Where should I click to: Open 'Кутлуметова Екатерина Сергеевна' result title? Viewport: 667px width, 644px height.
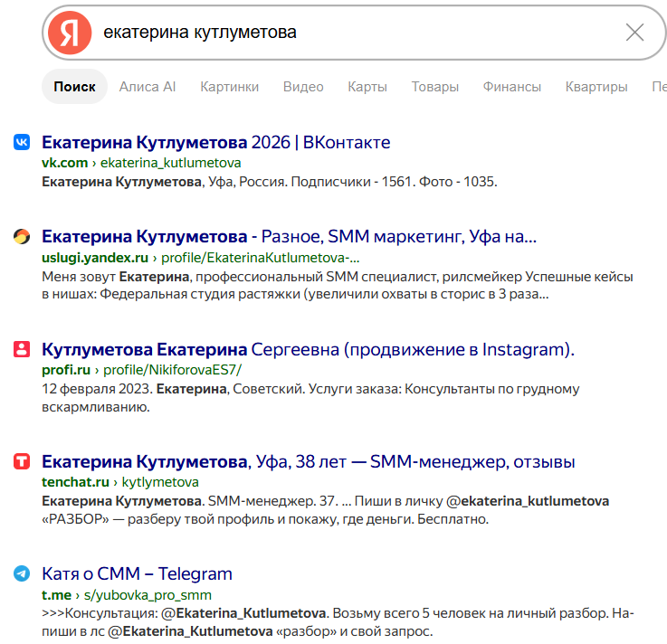click(x=308, y=349)
